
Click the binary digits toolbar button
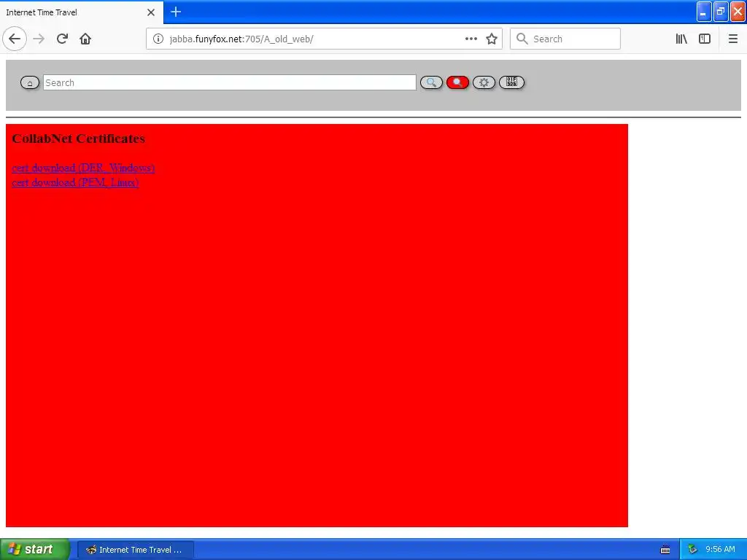511,83
